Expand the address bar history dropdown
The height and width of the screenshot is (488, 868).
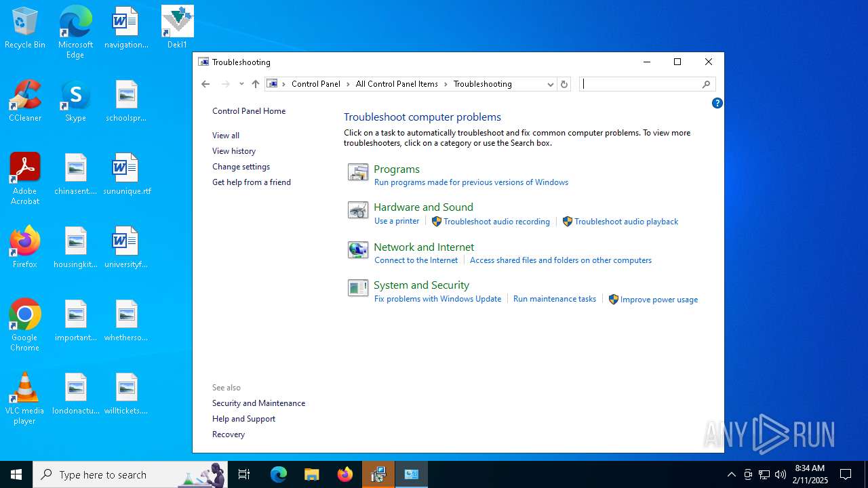551,84
